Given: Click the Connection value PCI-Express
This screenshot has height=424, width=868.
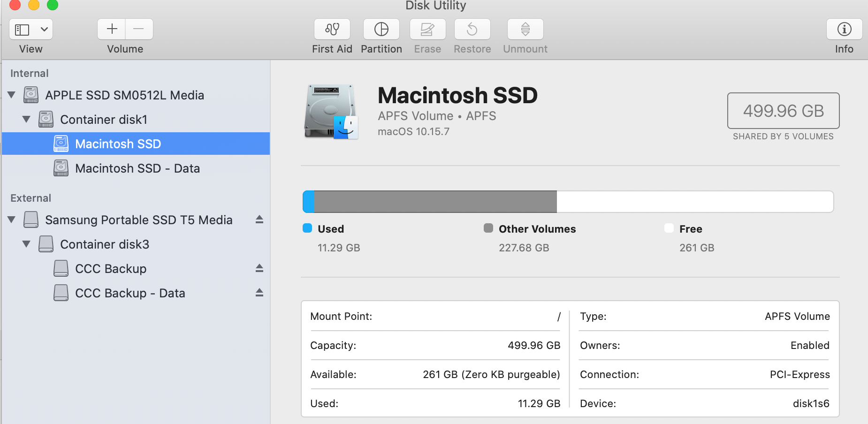Looking at the screenshot, I should pos(799,374).
